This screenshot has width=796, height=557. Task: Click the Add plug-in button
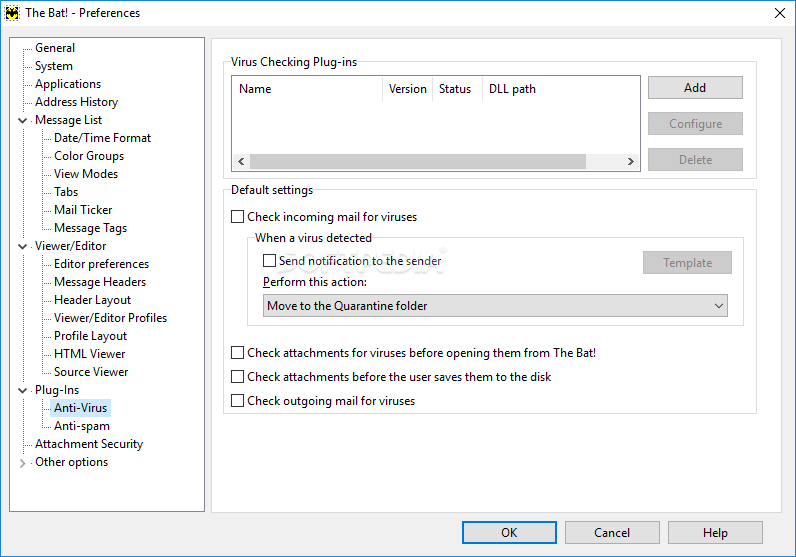tap(695, 88)
